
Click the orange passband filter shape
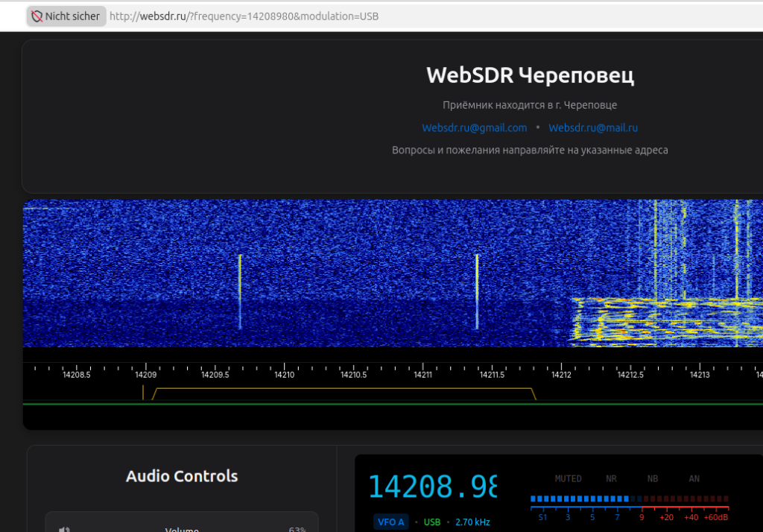[x=344, y=393]
